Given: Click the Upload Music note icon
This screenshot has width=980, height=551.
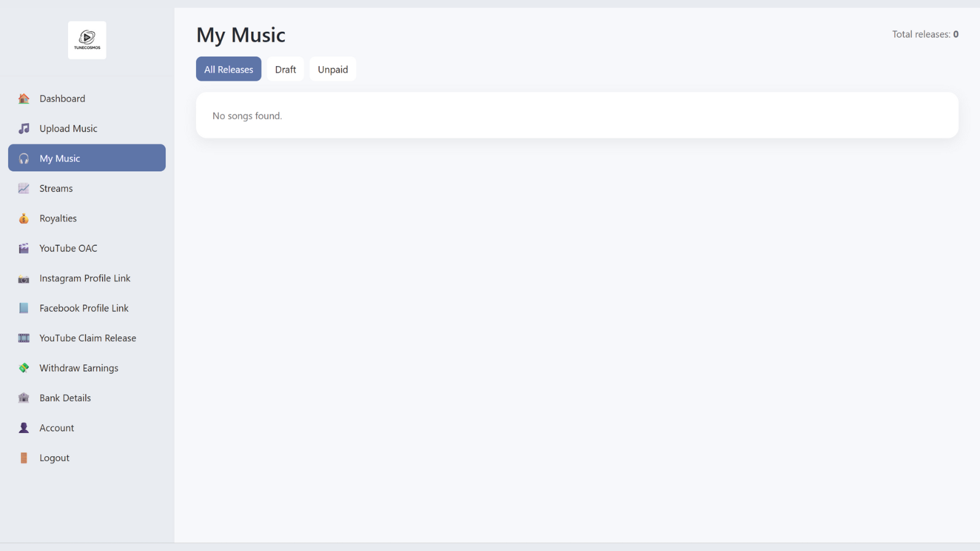Looking at the screenshot, I should [24, 129].
